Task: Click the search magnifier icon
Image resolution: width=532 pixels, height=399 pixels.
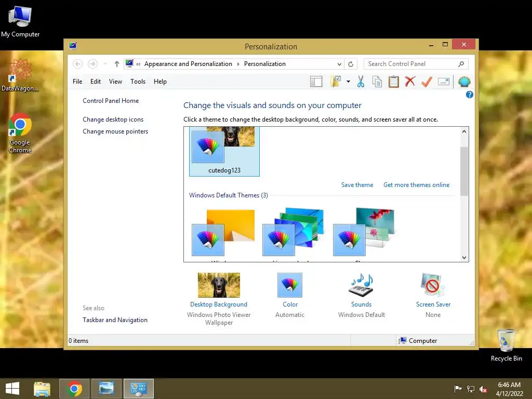Action: coord(461,64)
